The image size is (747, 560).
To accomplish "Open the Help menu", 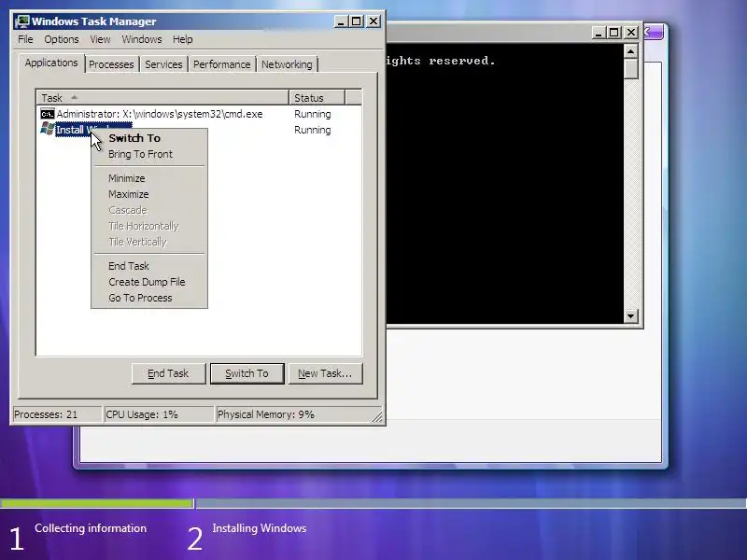I will [182, 39].
